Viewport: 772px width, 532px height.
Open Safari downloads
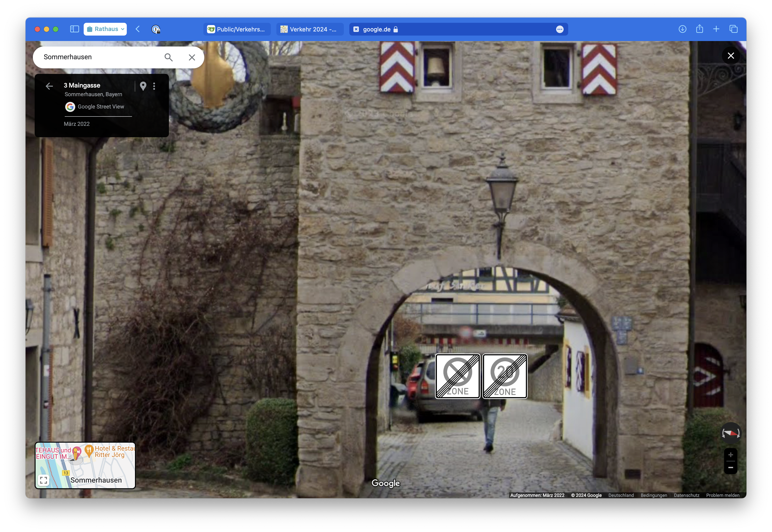682,29
